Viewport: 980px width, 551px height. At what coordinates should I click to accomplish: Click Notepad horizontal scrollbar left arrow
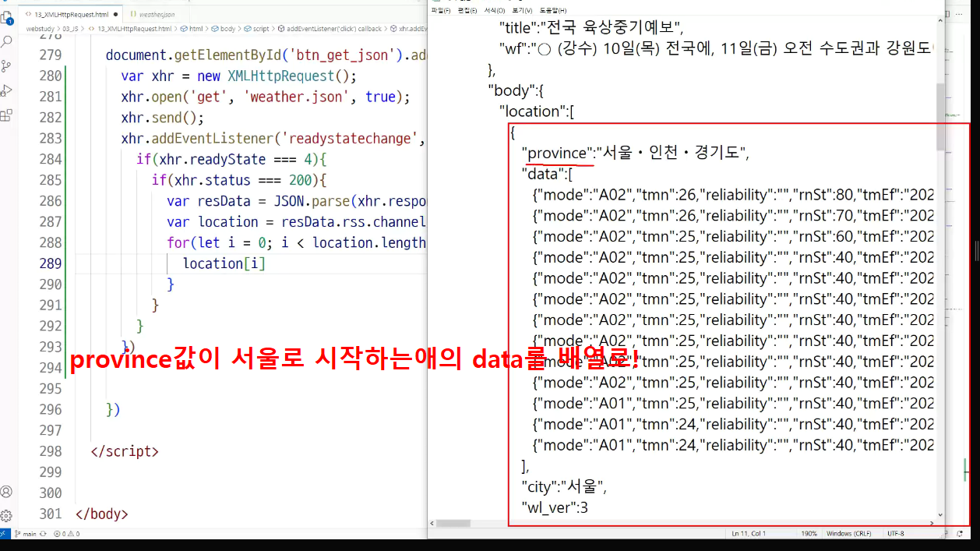pyautogui.click(x=432, y=524)
